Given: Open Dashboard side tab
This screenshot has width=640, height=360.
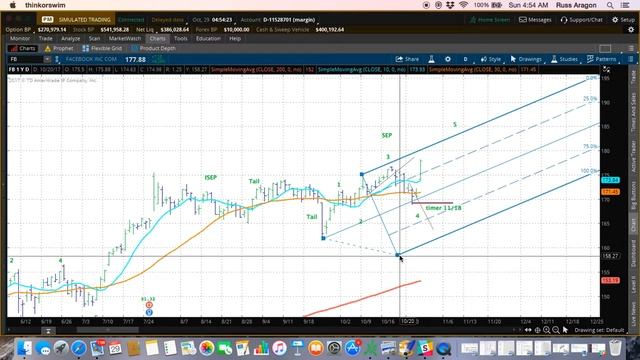Looking at the screenshot, I should pos(633,254).
